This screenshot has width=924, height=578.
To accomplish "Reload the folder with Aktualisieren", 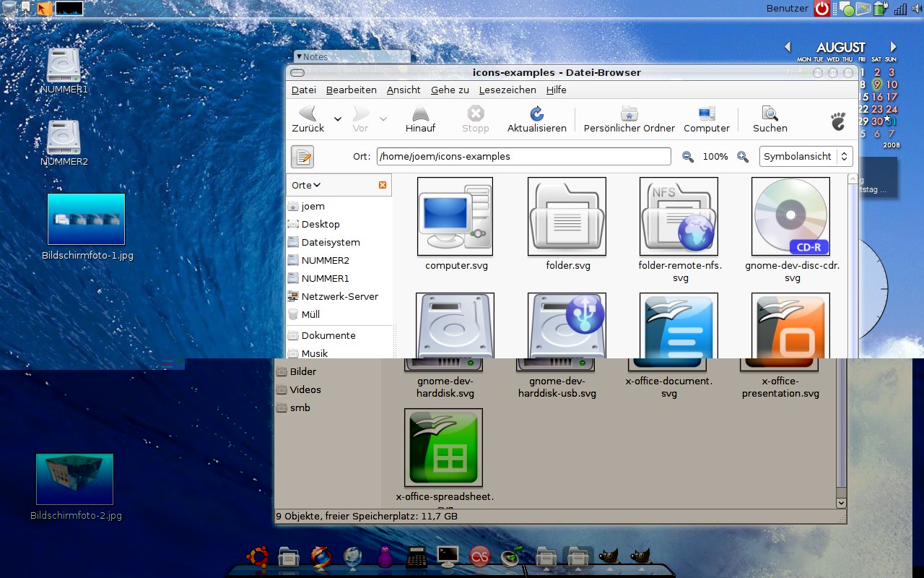I will (x=536, y=114).
